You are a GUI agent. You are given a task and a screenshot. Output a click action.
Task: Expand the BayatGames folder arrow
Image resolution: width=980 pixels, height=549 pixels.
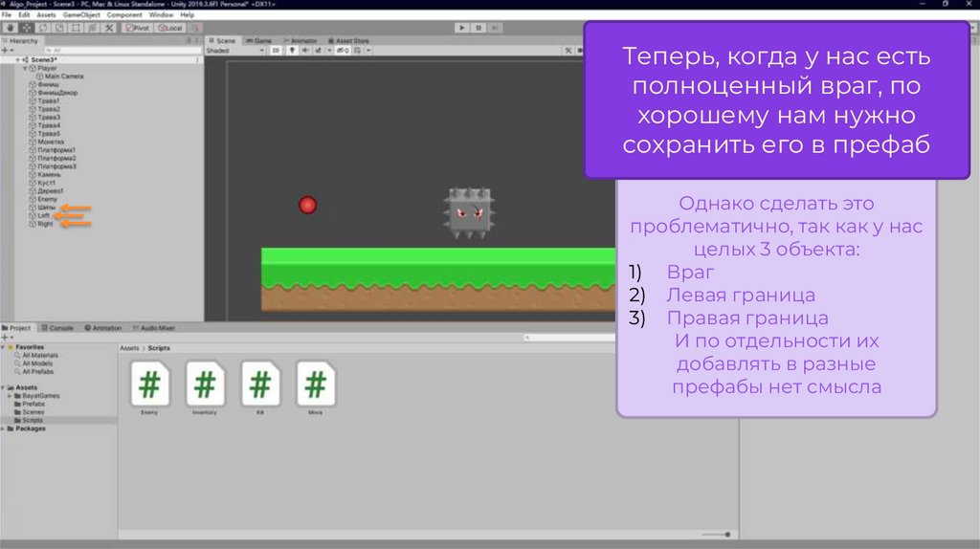10,396
